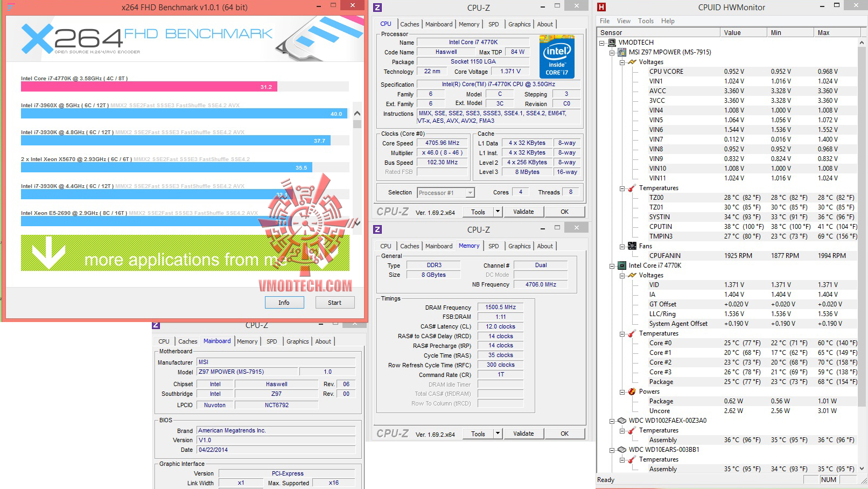The height and width of the screenshot is (489, 868).
Task: Open Graphics tab in top CPU-Z window
Action: click(519, 24)
